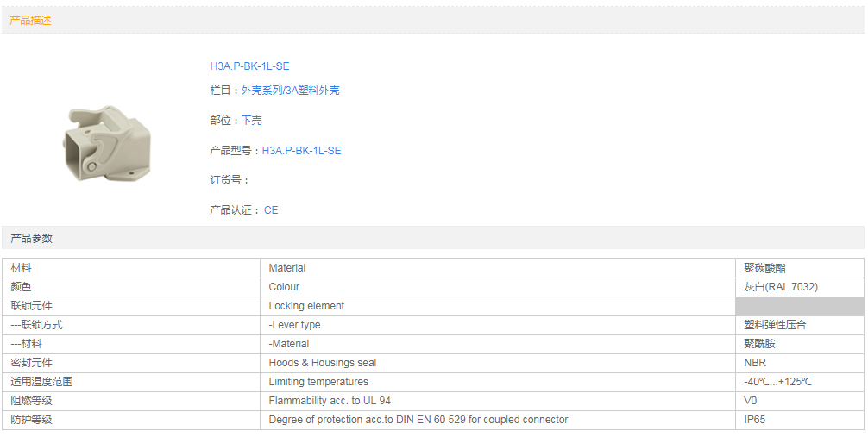Image resolution: width=868 pixels, height=437 pixels.
Task: Click the CE certification link
Action: (271, 210)
